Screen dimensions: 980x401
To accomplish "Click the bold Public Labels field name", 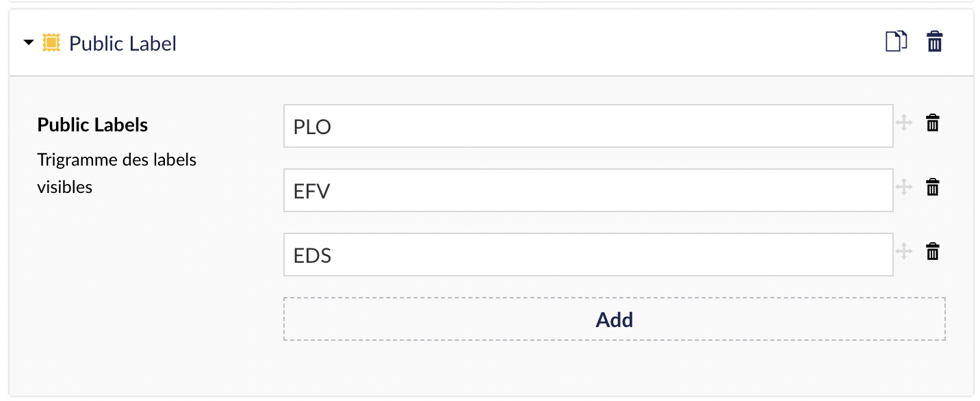I will (x=92, y=125).
